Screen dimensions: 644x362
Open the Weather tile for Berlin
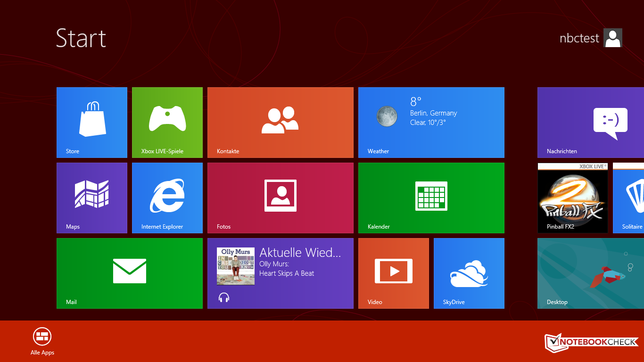[x=431, y=122]
